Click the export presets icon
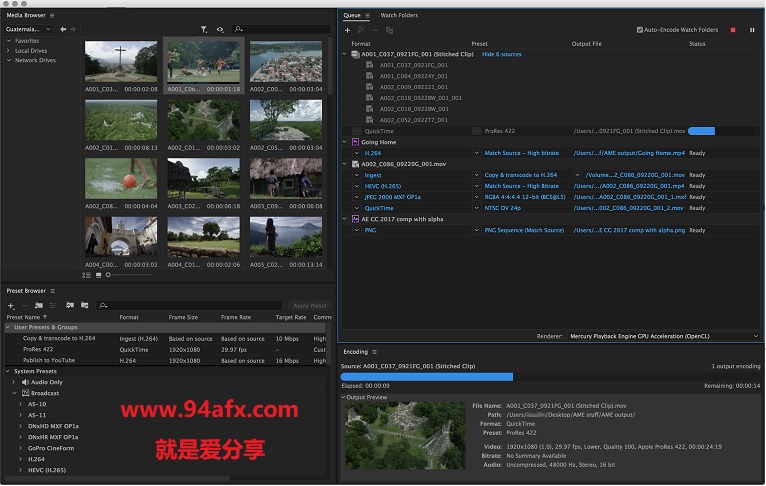 [85, 306]
